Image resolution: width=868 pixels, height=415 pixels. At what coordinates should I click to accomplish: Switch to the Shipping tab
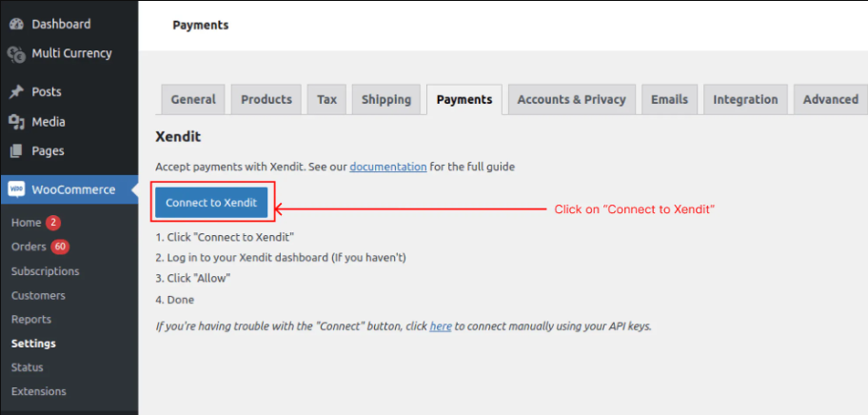click(386, 100)
